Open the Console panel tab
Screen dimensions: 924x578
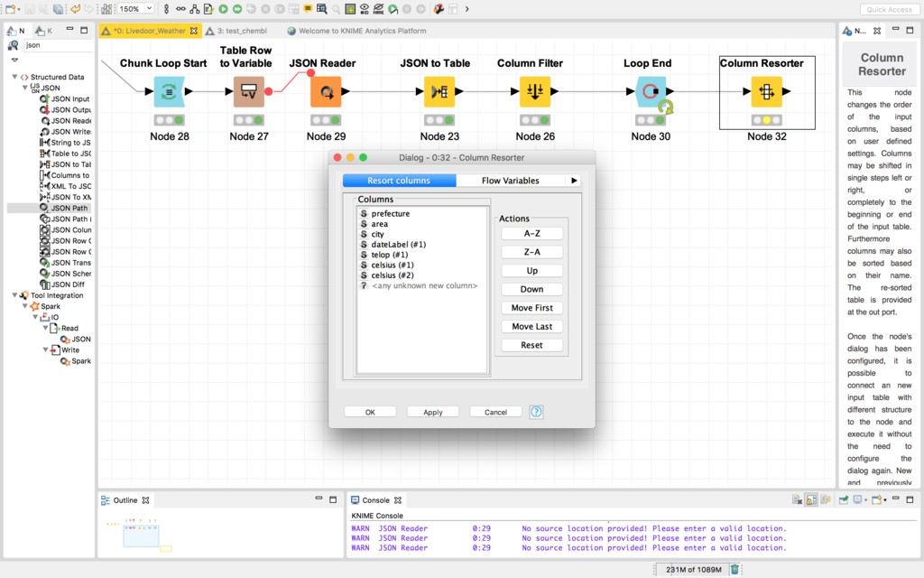point(375,500)
